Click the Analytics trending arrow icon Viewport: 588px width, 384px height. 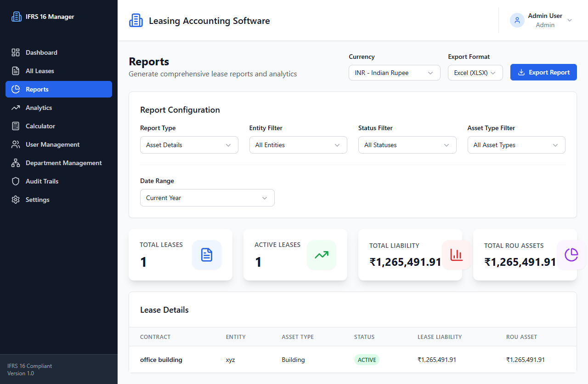tap(16, 108)
